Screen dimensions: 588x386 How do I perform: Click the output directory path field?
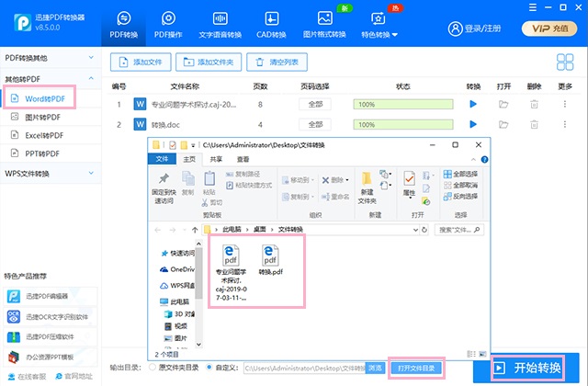click(x=304, y=368)
